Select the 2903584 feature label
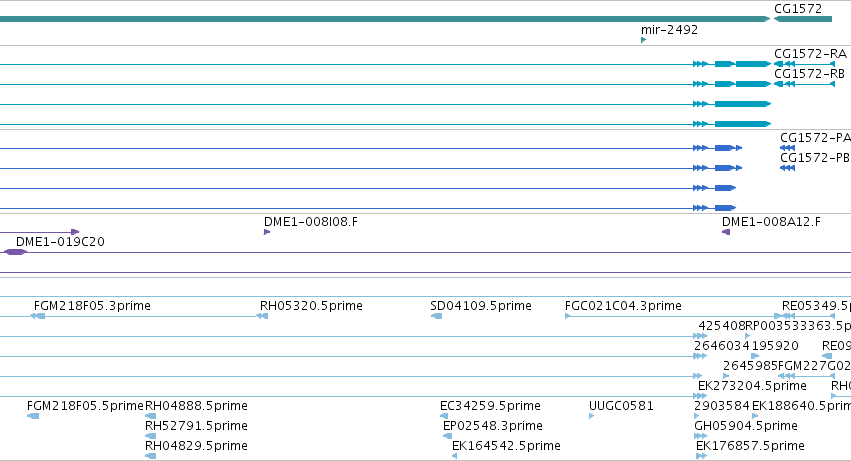This screenshot has width=851, height=461. coord(722,406)
